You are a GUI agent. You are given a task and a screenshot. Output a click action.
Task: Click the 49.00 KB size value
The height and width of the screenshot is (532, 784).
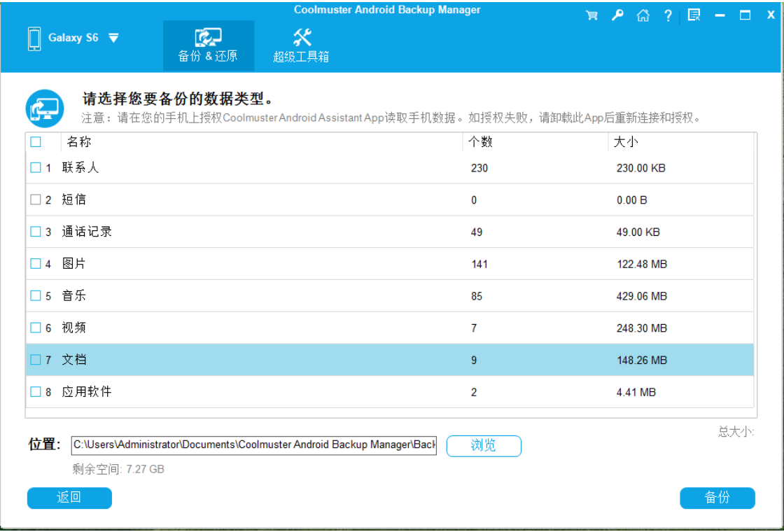(x=638, y=232)
